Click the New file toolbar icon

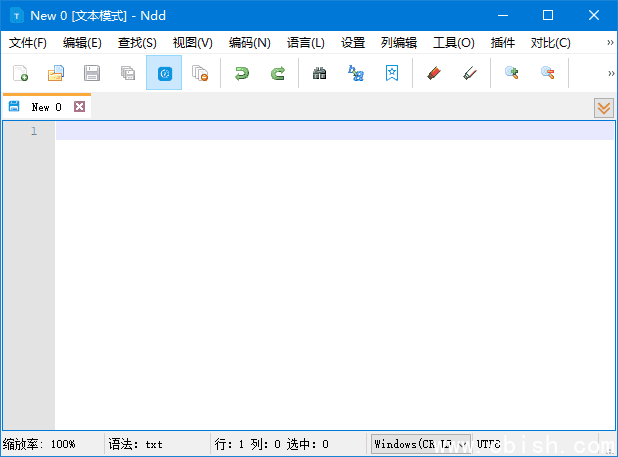coord(20,73)
